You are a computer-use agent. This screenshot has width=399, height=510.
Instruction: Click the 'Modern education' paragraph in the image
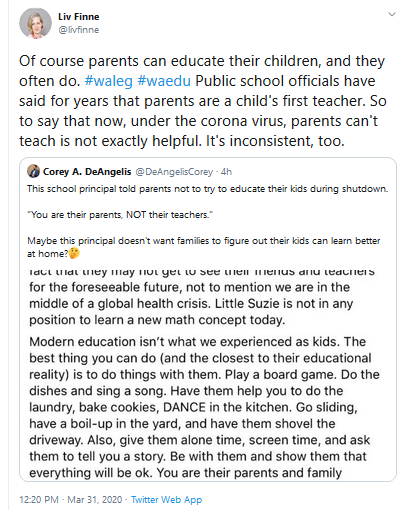pos(204,407)
